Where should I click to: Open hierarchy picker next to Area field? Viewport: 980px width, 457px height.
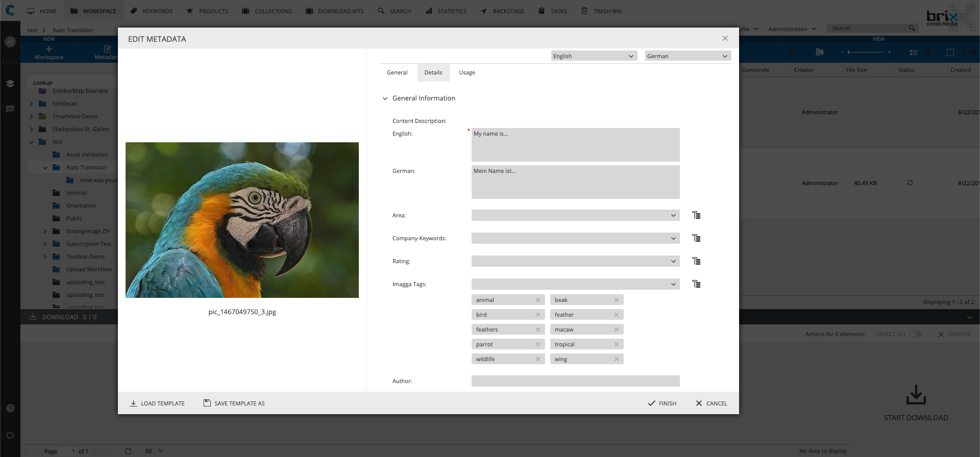696,215
